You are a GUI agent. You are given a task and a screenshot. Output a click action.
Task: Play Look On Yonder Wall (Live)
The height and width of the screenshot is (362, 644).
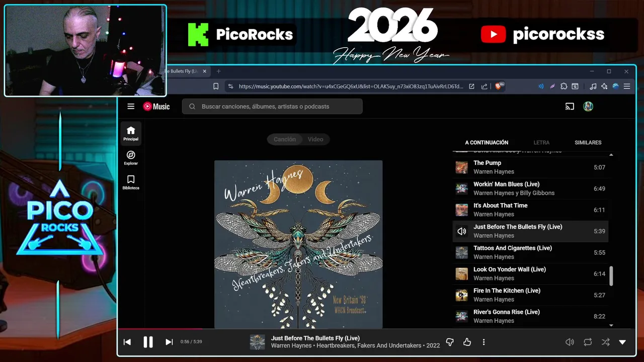(530, 274)
